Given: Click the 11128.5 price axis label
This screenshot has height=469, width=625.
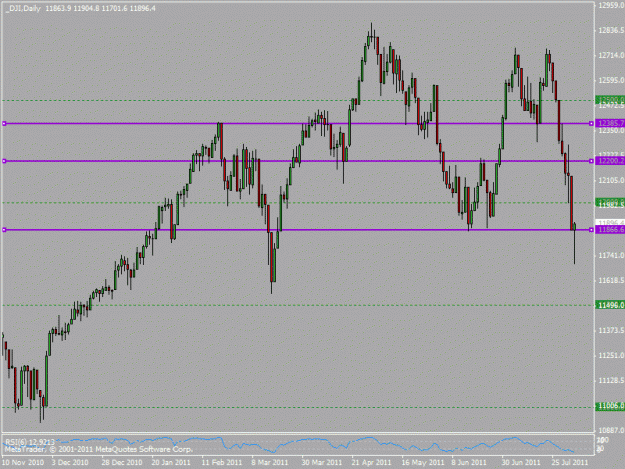Looking at the screenshot, I should pos(611,381).
